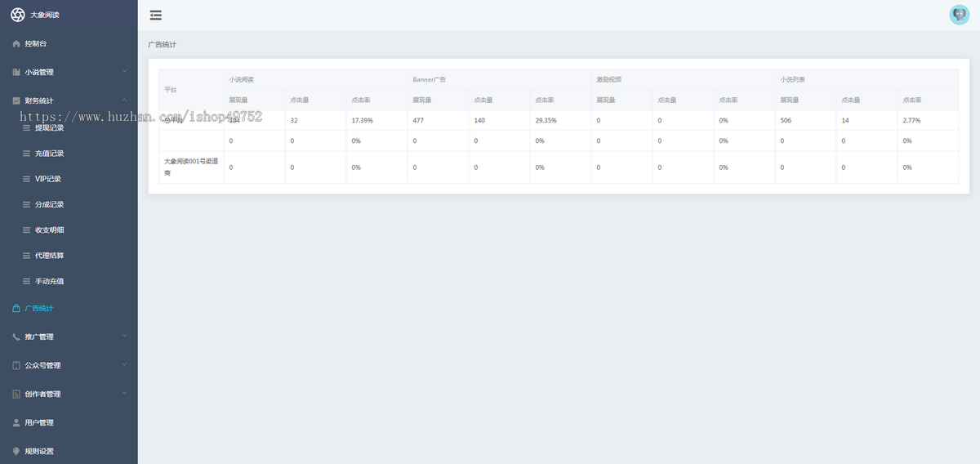Click the book icon beside 小说管理

tap(16, 72)
